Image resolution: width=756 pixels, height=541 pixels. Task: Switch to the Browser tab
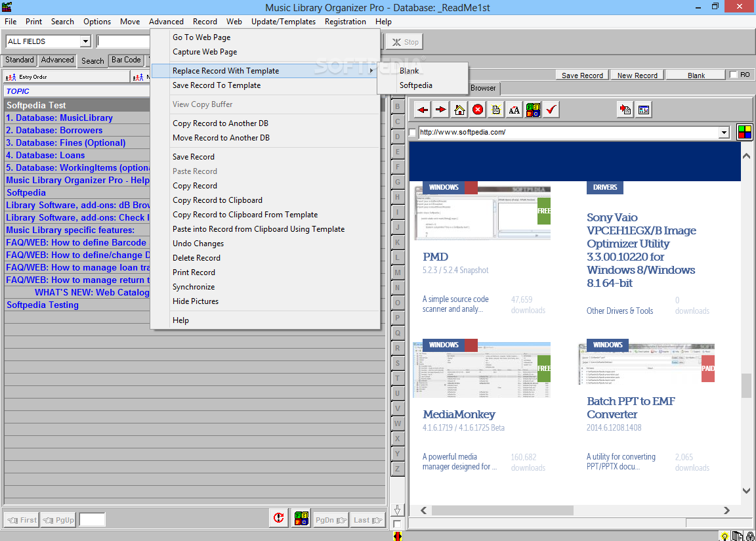pos(483,88)
